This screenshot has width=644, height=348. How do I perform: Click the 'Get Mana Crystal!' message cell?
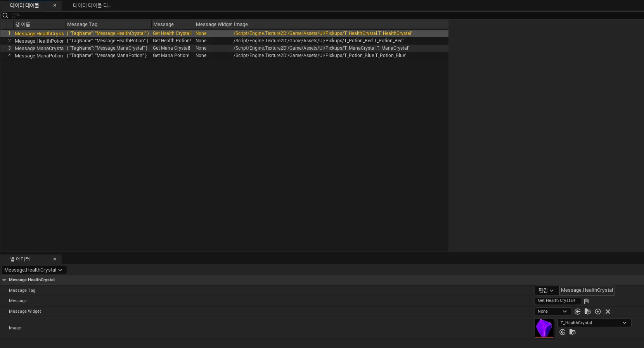(x=171, y=48)
